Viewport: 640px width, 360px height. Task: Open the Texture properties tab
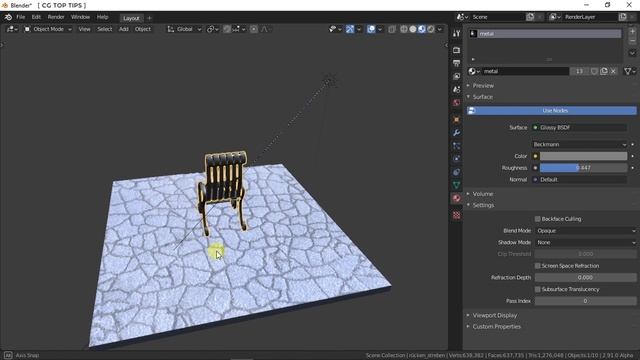[x=456, y=215]
